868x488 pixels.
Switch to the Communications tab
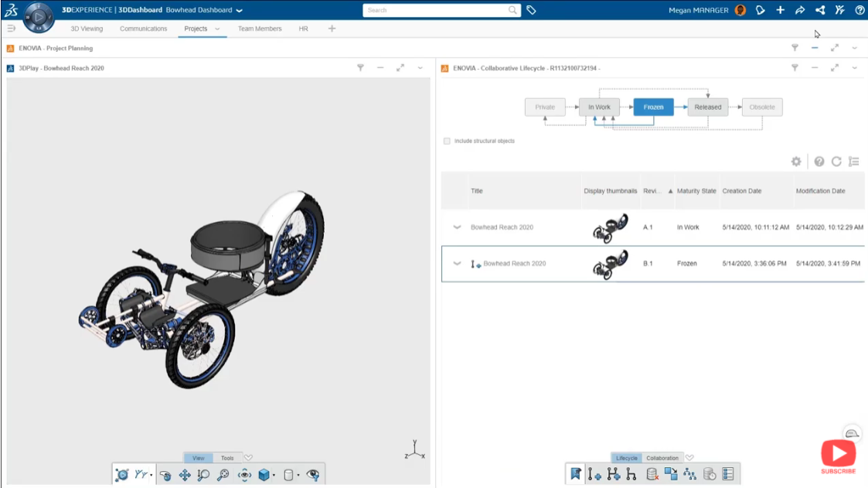143,29
